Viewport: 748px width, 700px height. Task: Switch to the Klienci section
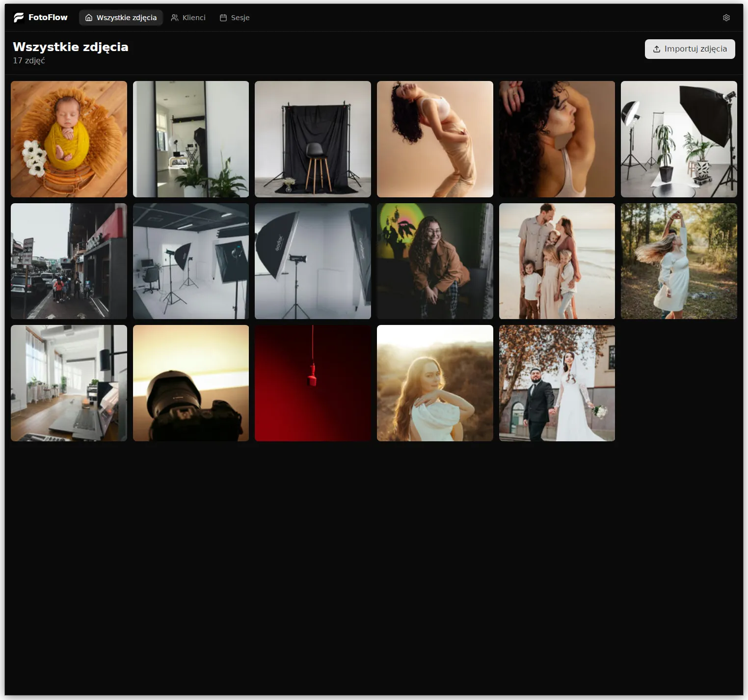193,18
